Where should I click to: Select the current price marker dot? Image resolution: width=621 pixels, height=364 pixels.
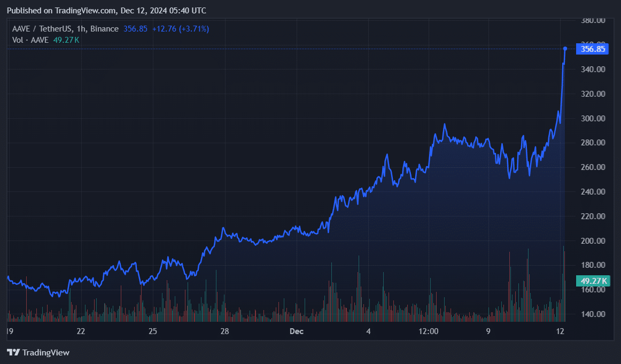click(564, 49)
